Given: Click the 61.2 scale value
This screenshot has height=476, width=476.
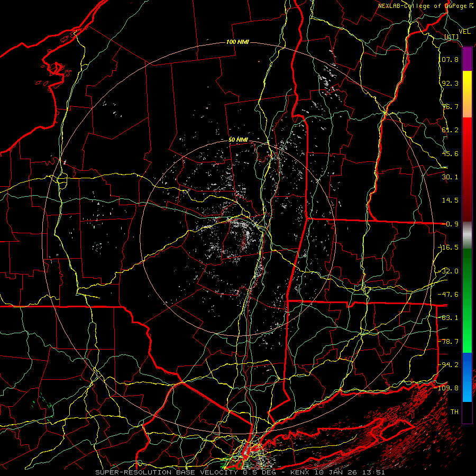Looking at the screenshot, I should tap(450, 130).
